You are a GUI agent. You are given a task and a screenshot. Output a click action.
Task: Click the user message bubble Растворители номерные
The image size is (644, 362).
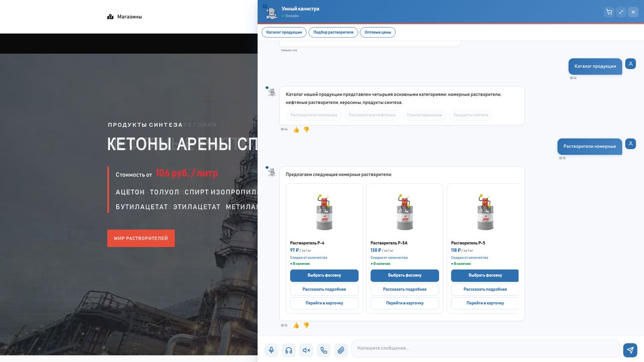(590, 147)
